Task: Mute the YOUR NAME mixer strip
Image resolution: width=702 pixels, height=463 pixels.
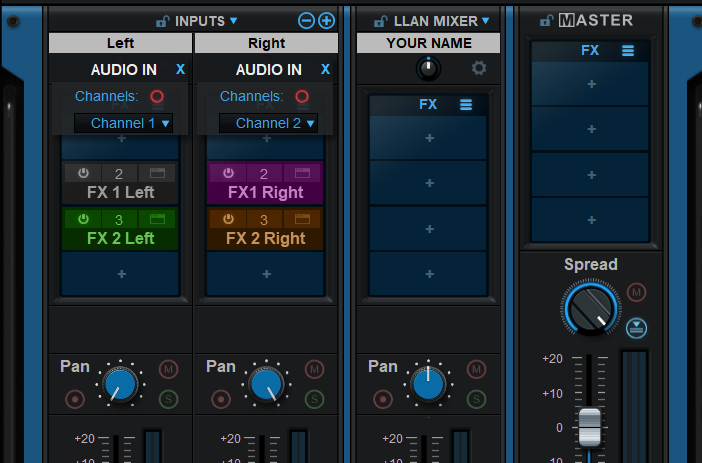Action: coord(476,369)
